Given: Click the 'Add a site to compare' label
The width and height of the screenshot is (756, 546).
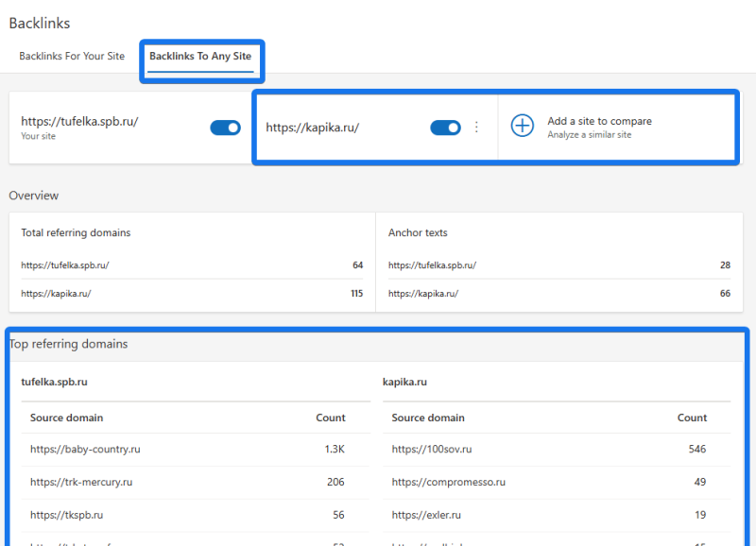Looking at the screenshot, I should [x=599, y=121].
